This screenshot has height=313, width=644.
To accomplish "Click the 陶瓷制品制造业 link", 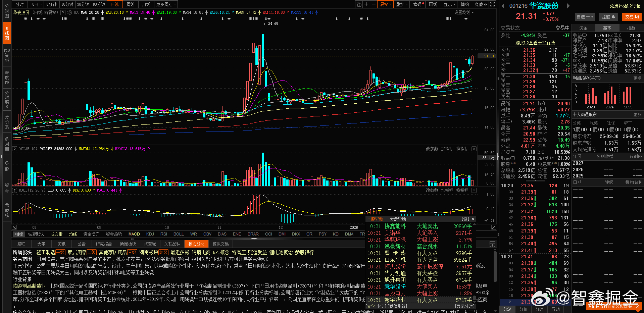I will click(29, 286).
